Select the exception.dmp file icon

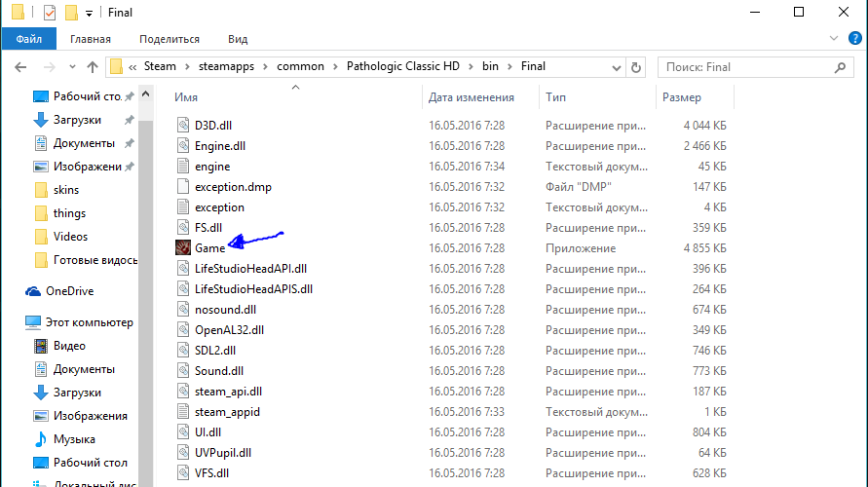183,186
